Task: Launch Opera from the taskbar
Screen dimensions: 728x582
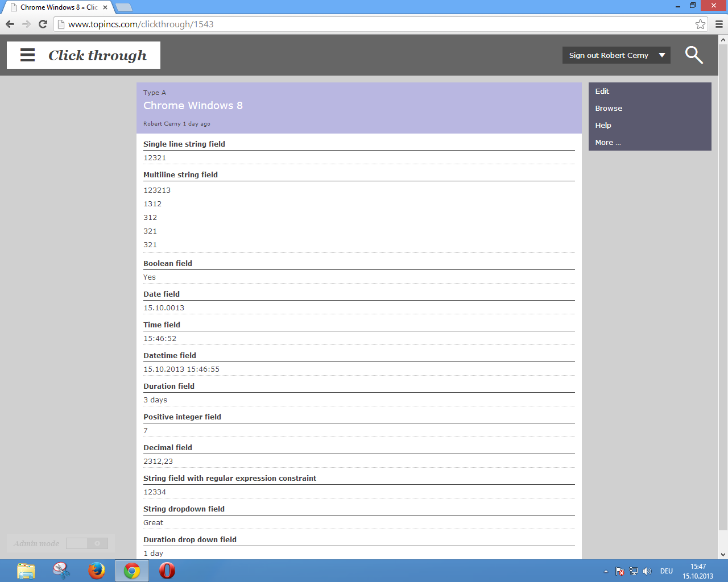Action: 167,570
